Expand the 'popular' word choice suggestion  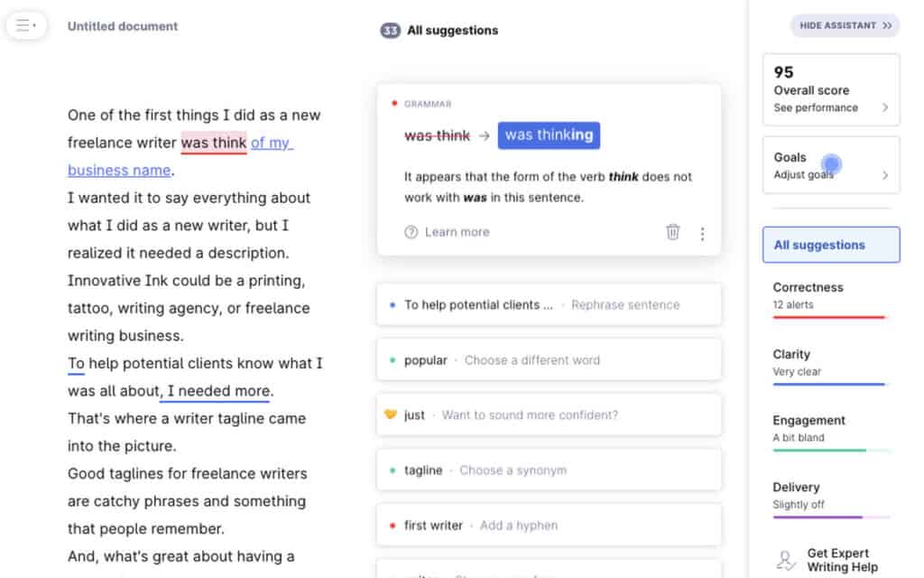point(549,359)
